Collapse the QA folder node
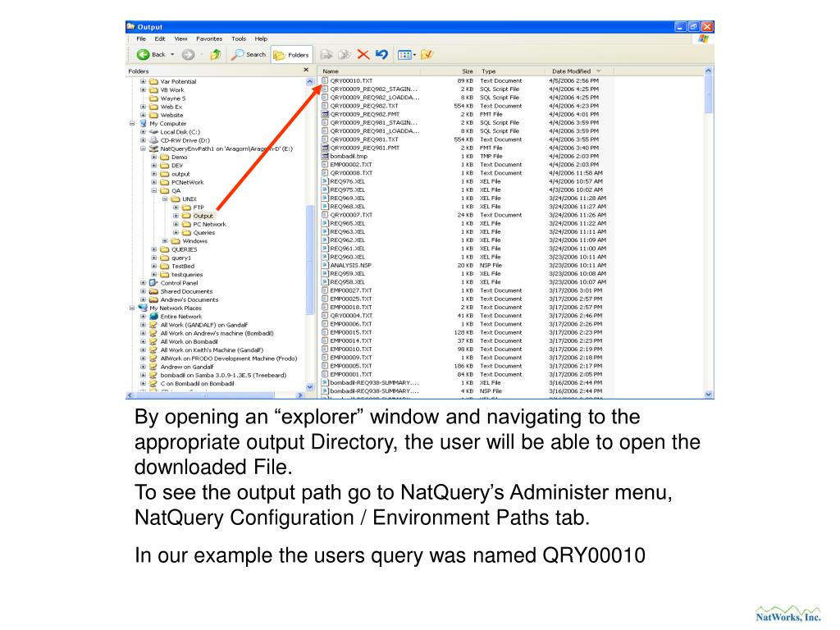 pyautogui.click(x=153, y=190)
